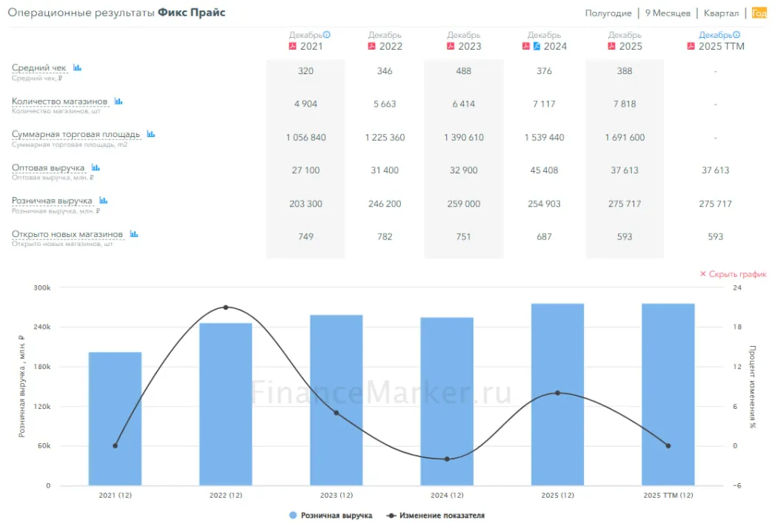This screenshot has height=532, width=778.
Task: Open the PDF report for 2025 TTM
Action: 691,46
